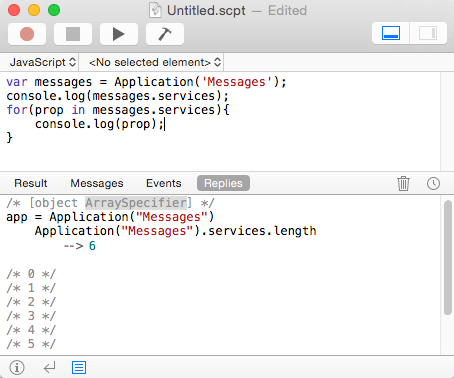Click the yellow minimize window button

click(x=34, y=10)
